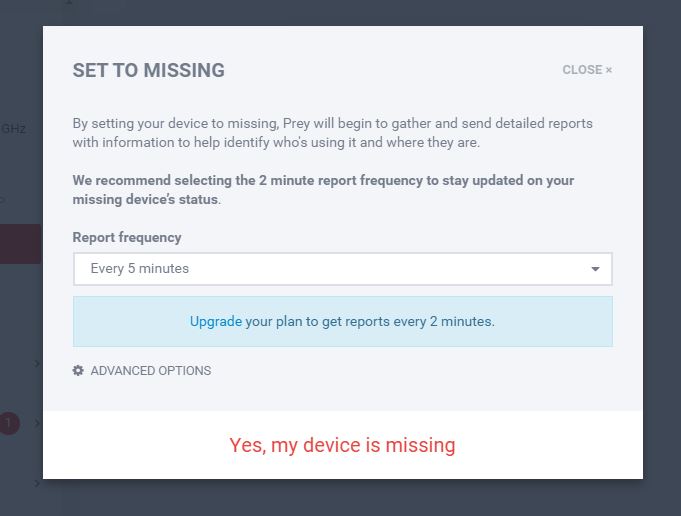Follow the Upgrade link

coord(215,322)
